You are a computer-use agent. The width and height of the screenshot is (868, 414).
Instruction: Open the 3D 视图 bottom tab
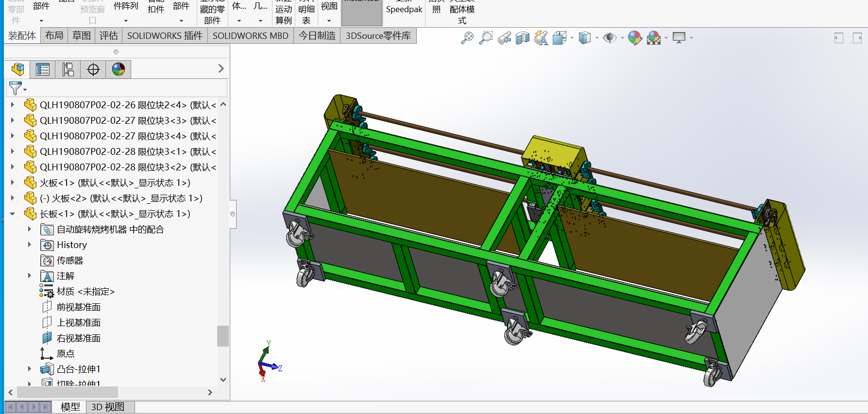tap(108, 407)
